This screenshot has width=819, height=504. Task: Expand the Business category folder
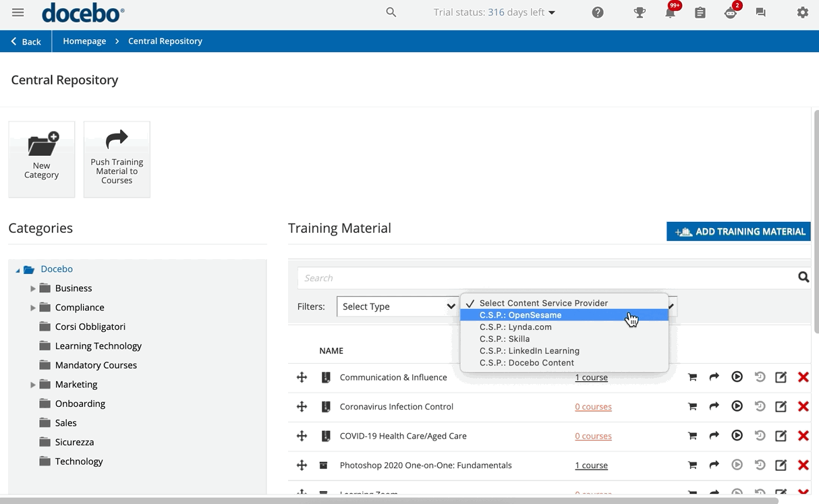tap(33, 288)
